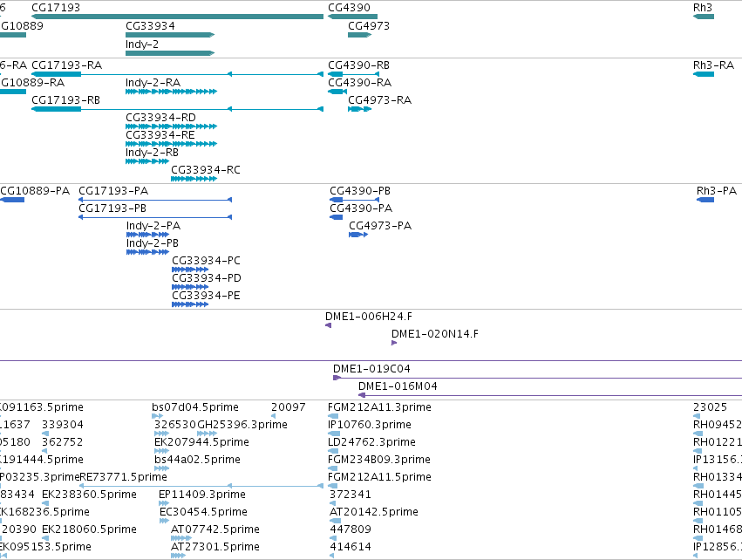The height and width of the screenshot is (560, 742).
Task: Click EST EP11409.3prime
Action: 164,503
